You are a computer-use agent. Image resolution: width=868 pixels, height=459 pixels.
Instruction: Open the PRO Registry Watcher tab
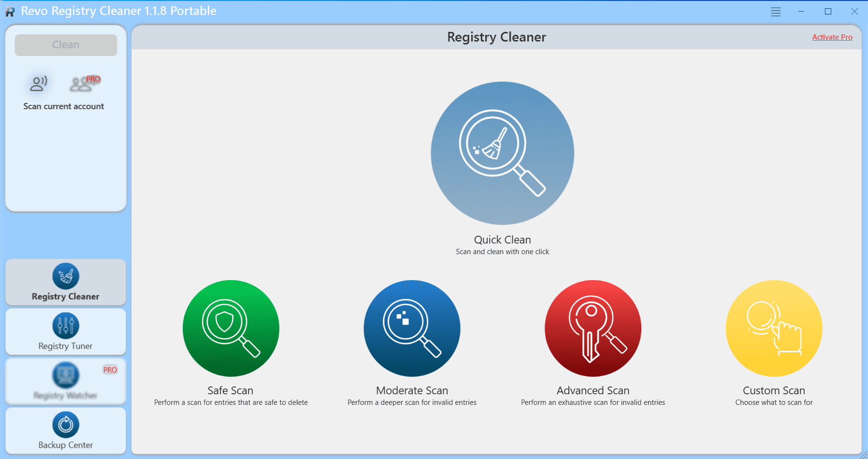click(66, 381)
